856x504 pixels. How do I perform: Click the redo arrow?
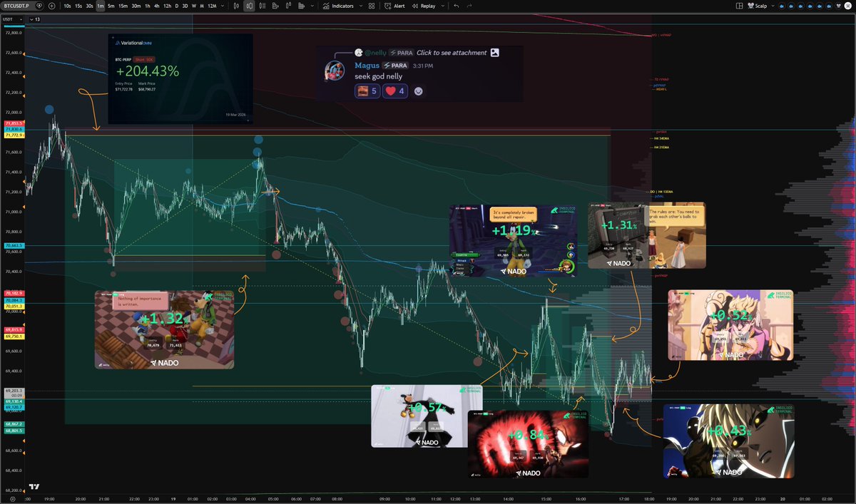469,6
